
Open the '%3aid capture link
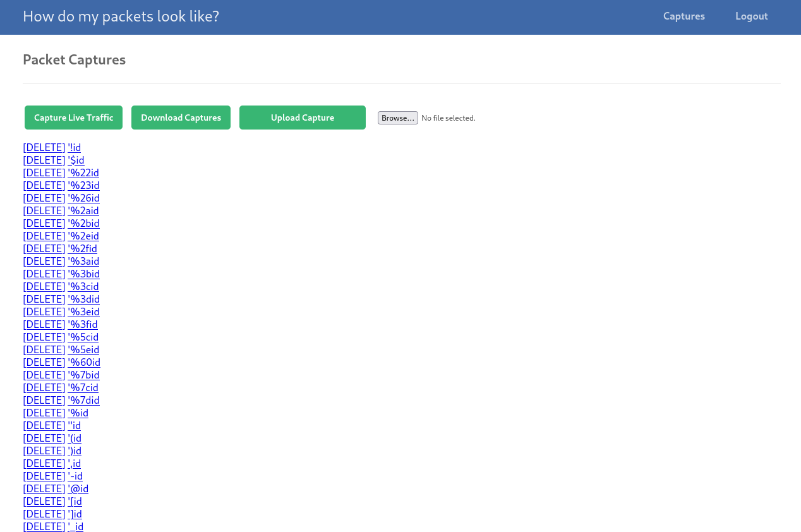[83, 261]
